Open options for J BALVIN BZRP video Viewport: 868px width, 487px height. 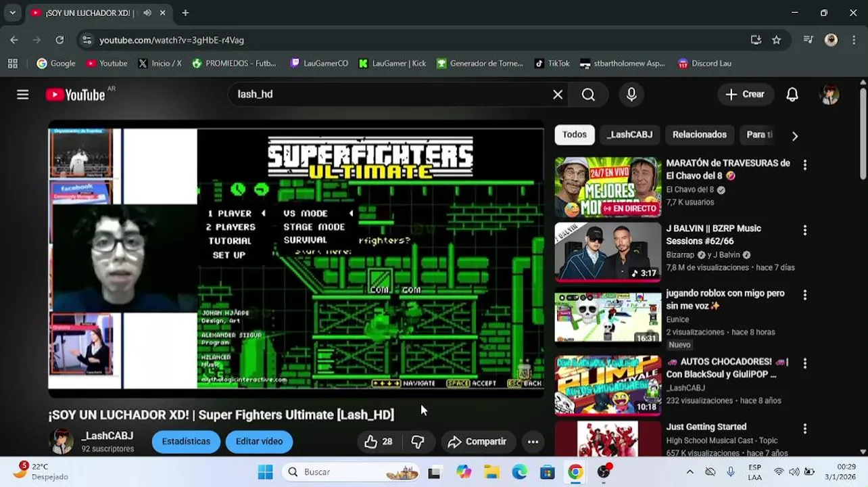coord(804,230)
